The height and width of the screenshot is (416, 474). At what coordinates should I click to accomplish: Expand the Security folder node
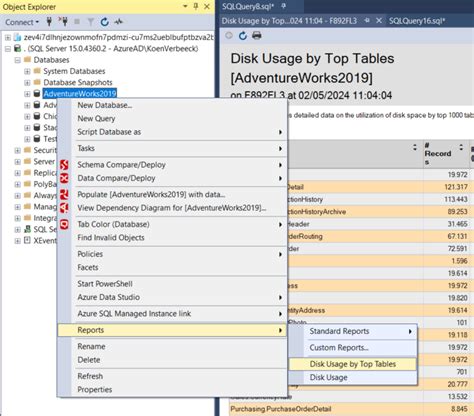pyautogui.click(x=18, y=151)
